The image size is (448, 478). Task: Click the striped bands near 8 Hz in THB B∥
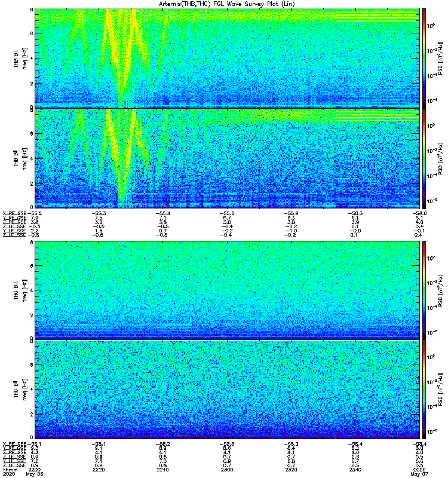coord(378,116)
